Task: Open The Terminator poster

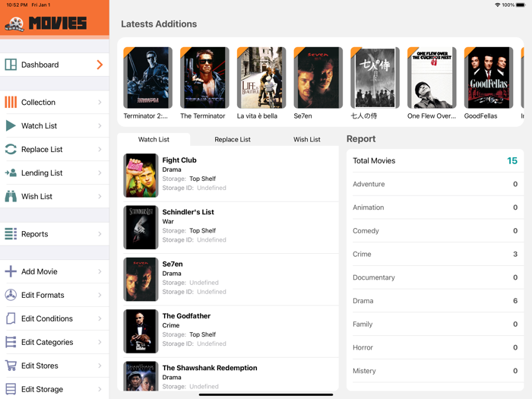Action: coord(204,78)
